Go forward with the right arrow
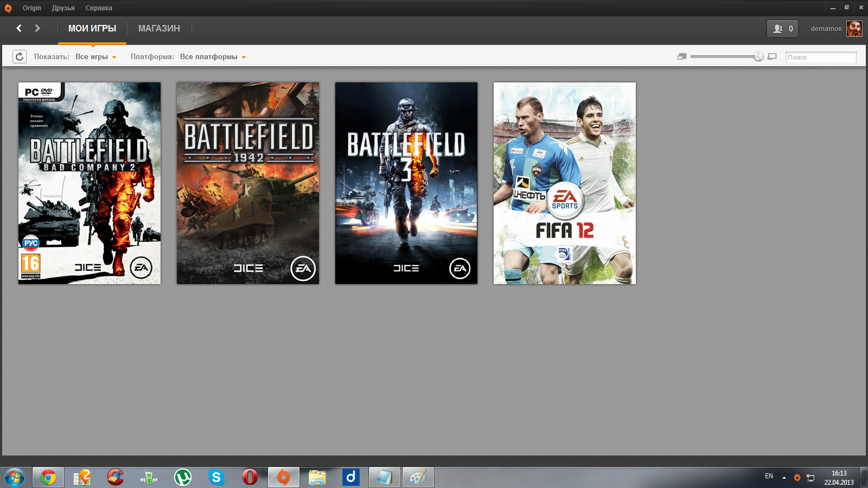868x488 pixels. [x=37, y=28]
